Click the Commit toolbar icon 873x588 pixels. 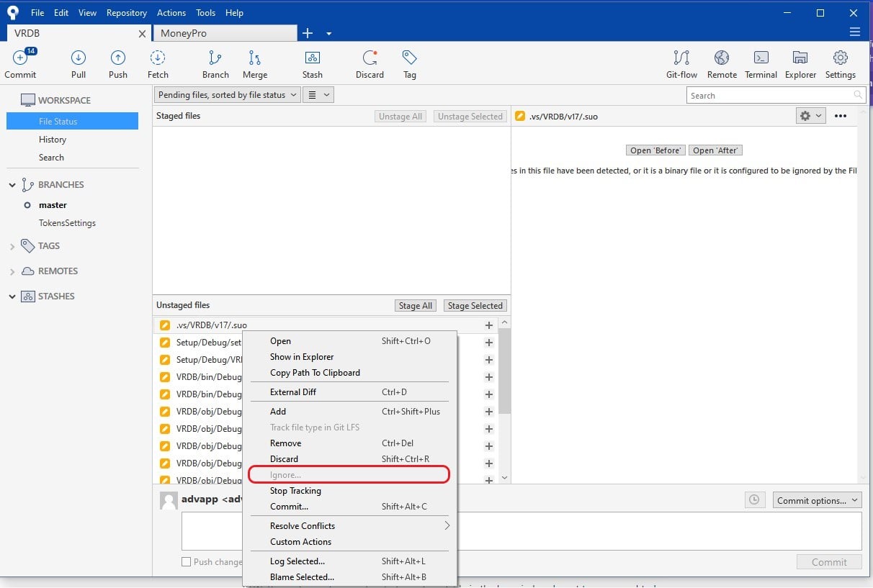pyautogui.click(x=20, y=58)
